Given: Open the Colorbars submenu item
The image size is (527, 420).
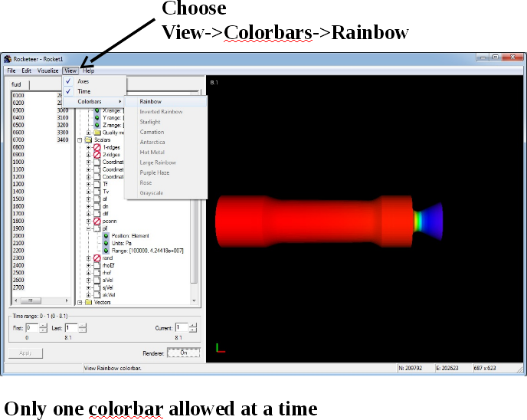Looking at the screenshot, I should click(x=94, y=102).
